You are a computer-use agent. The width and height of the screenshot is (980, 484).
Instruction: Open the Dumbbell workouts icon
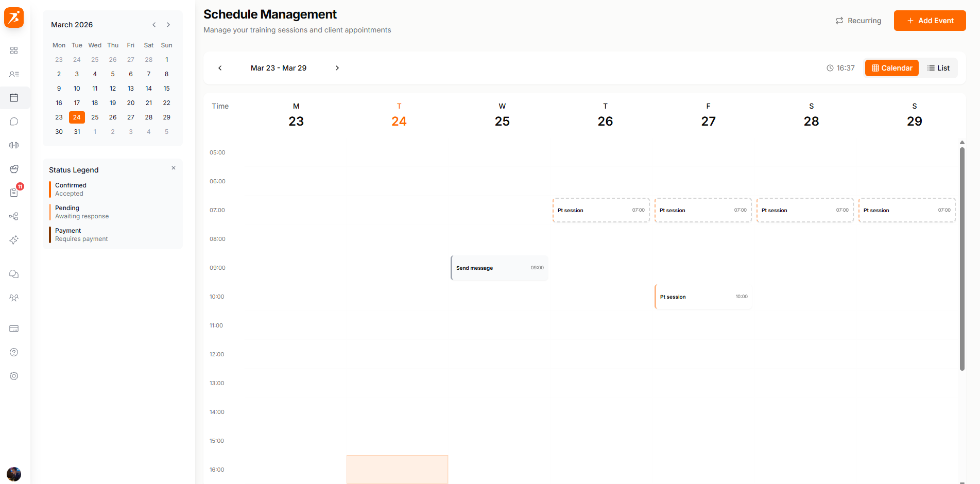pyautogui.click(x=14, y=145)
